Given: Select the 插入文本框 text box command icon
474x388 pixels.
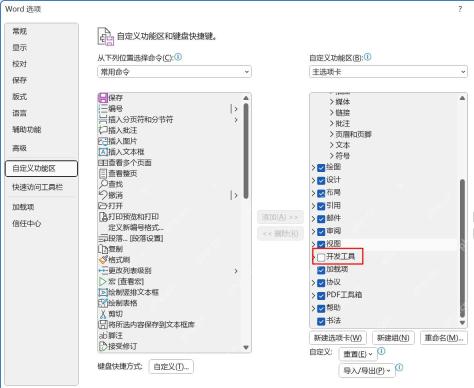Looking at the screenshot, I should pyautogui.click(x=103, y=152).
